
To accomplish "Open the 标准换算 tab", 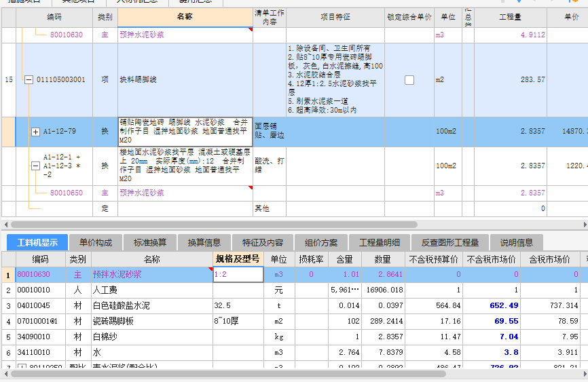I will (150, 242).
